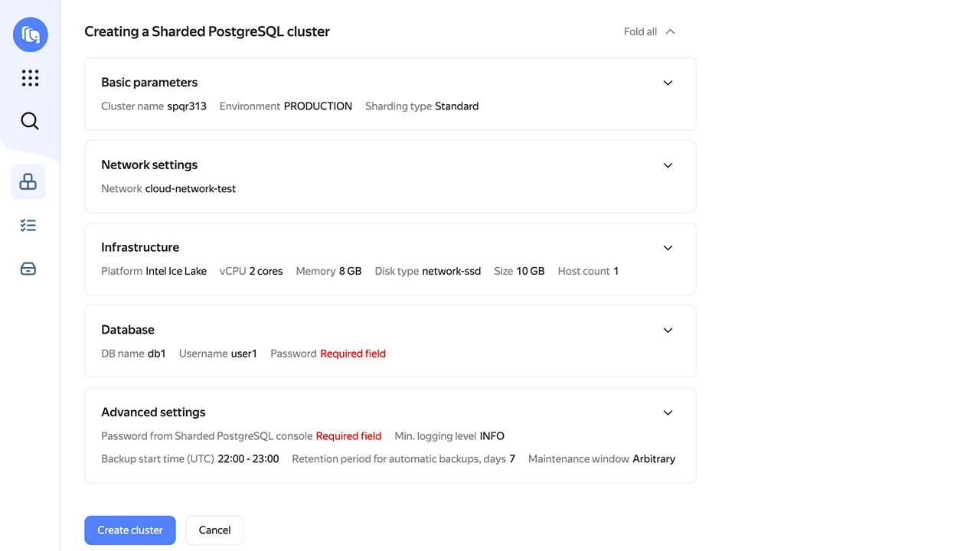This screenshot has height=551, width=980.
Task: Collapse the Database section chevron
Action: click(x=668, y=330)
